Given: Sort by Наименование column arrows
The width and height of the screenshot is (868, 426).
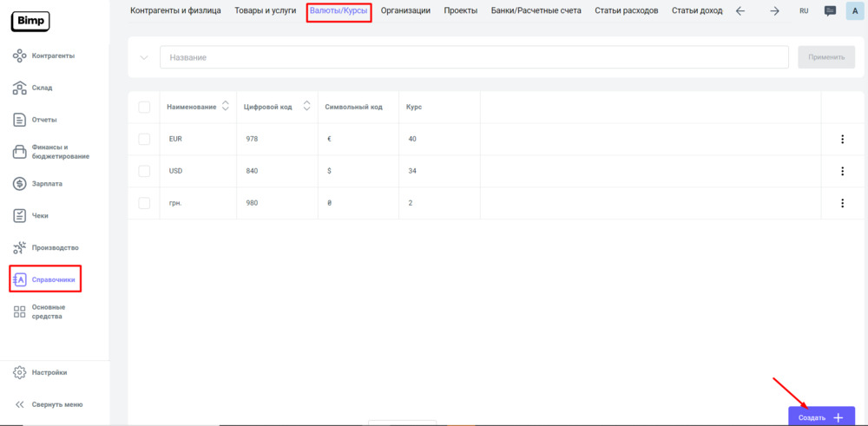Looking at the screenshot, I should tap(226, 107).
